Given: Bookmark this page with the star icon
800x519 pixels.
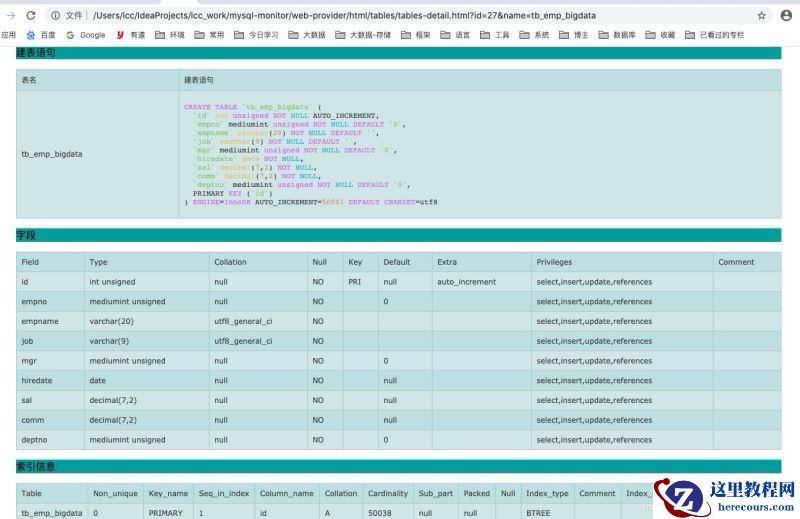Looking at the screenshot, I should 761,16.
